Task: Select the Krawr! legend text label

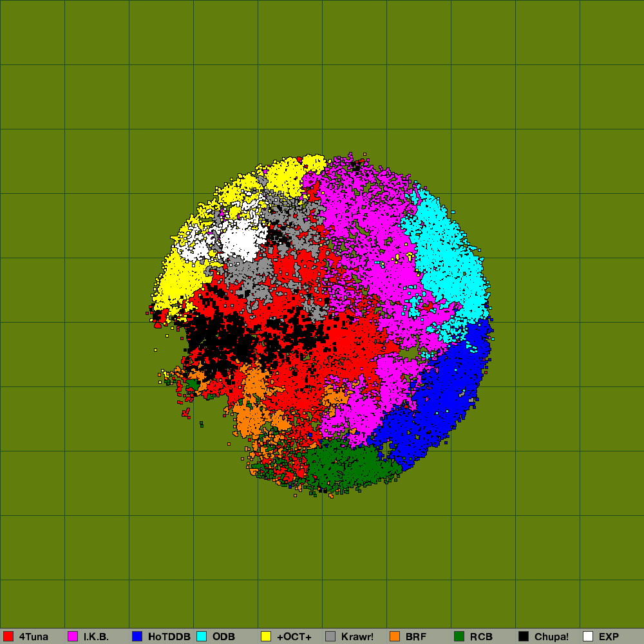Action: click(357, 636)
